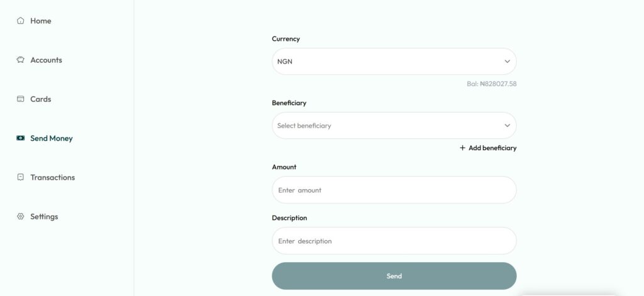The width and height of the screenshot is (644, 296).
Task: Click the Settings gear icon
Action: 21,217
